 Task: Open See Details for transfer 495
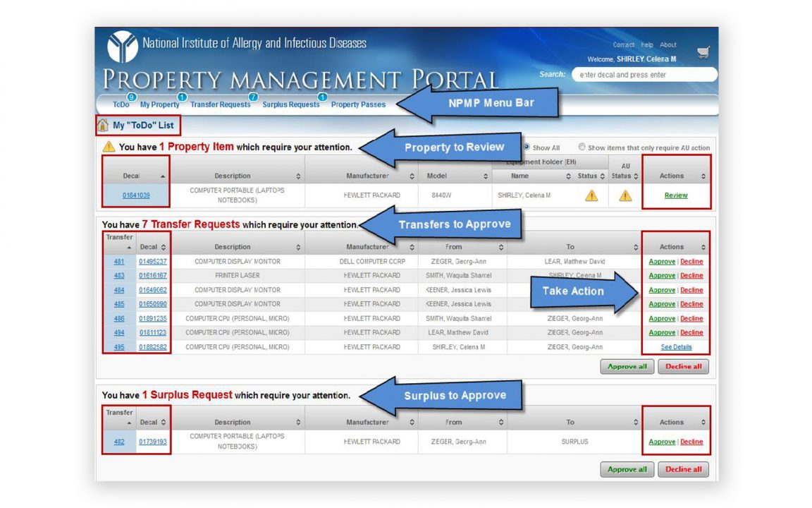click(676, 347)
